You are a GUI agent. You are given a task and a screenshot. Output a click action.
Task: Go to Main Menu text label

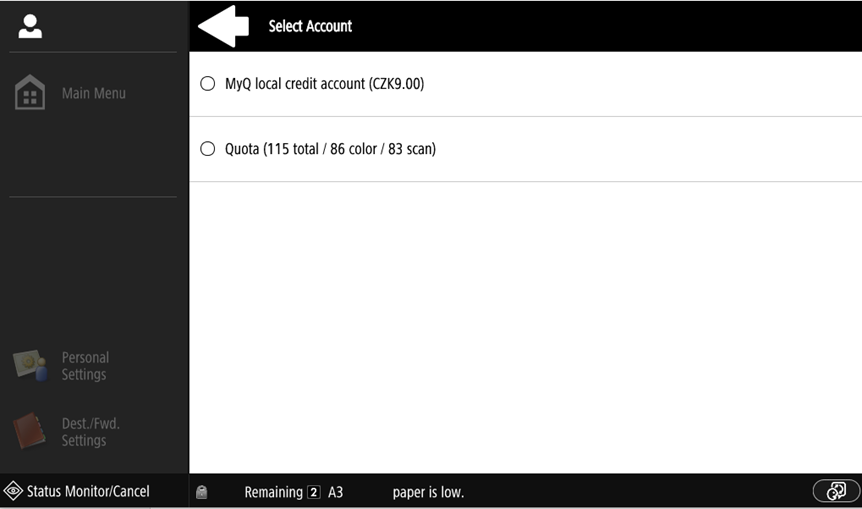(94, 93)
